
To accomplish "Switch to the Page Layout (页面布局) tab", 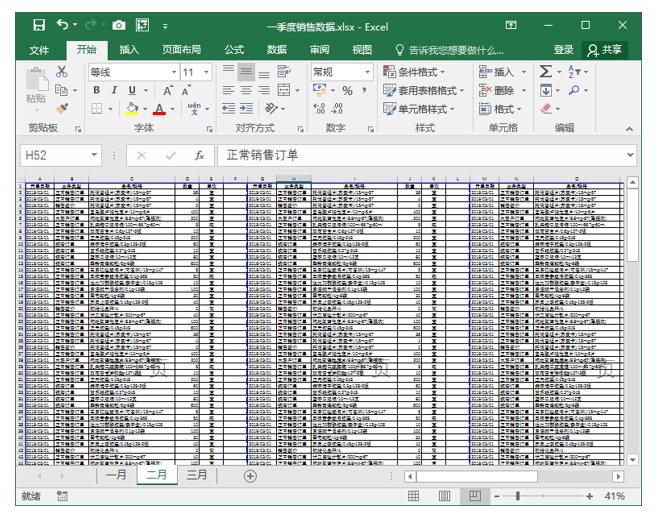I will coord(181,50).
